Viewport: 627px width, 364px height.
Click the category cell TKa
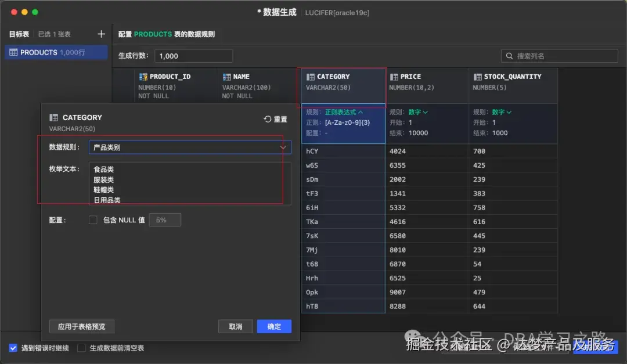coord(344,222)
